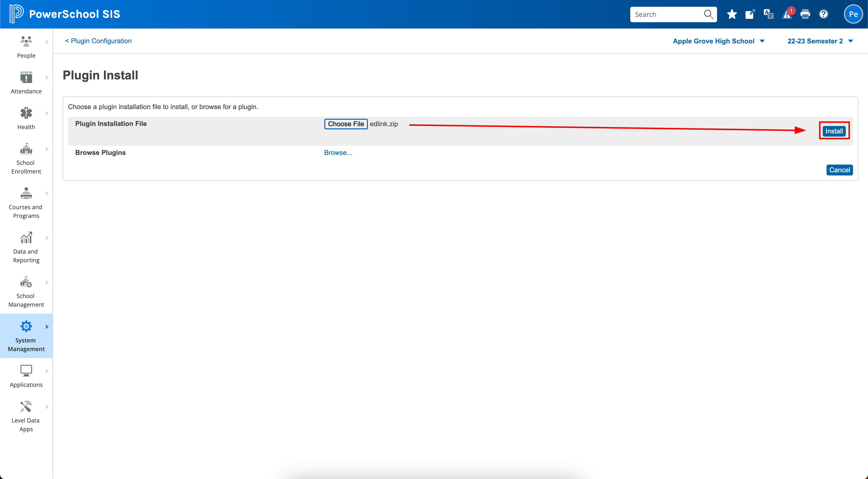Open the School Management sidebar icon
Screen dimensions: 868x479
point(26,282)
